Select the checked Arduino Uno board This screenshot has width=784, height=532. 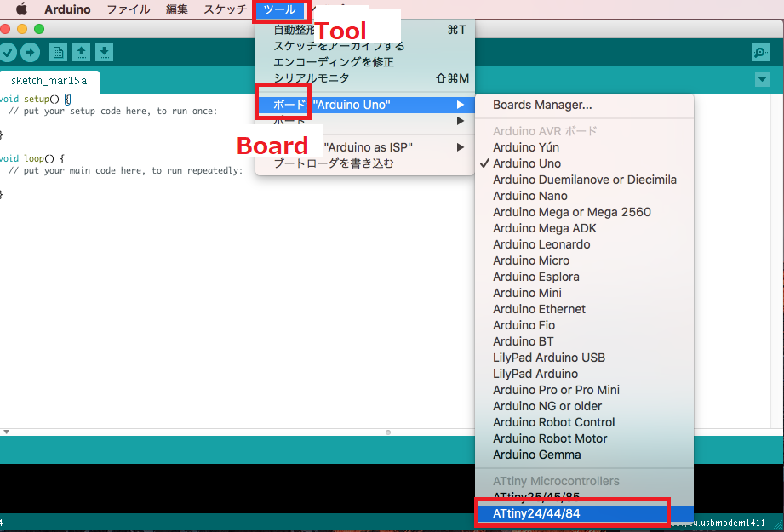coord(584,163)
